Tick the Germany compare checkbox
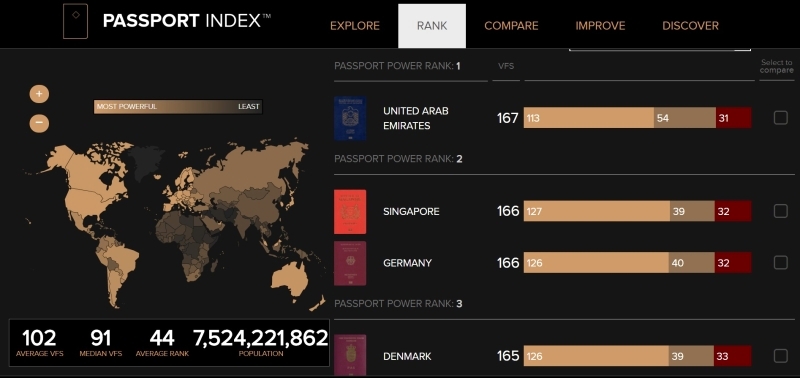800x378 pixels. pos(781,262)
